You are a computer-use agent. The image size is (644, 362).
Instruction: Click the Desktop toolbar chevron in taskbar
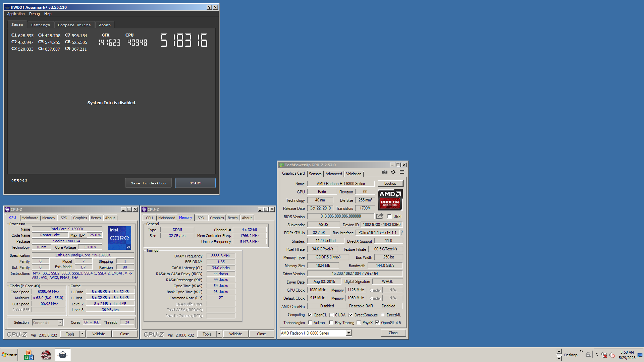[x=582, y=351]
